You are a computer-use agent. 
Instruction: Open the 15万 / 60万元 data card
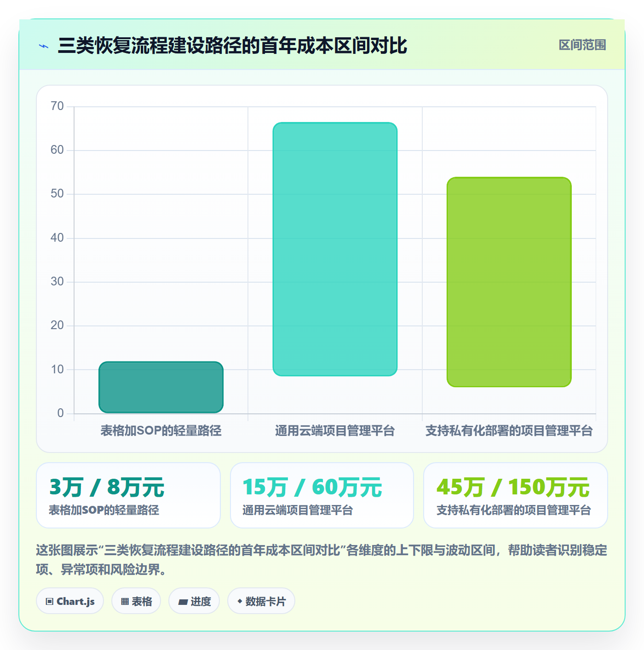[322, 495]
